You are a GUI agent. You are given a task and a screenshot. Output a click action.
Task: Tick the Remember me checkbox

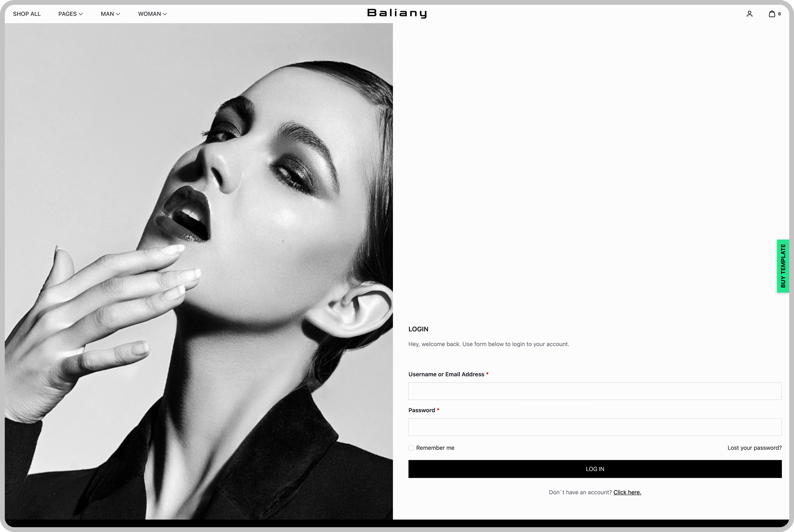click(411, 448)
